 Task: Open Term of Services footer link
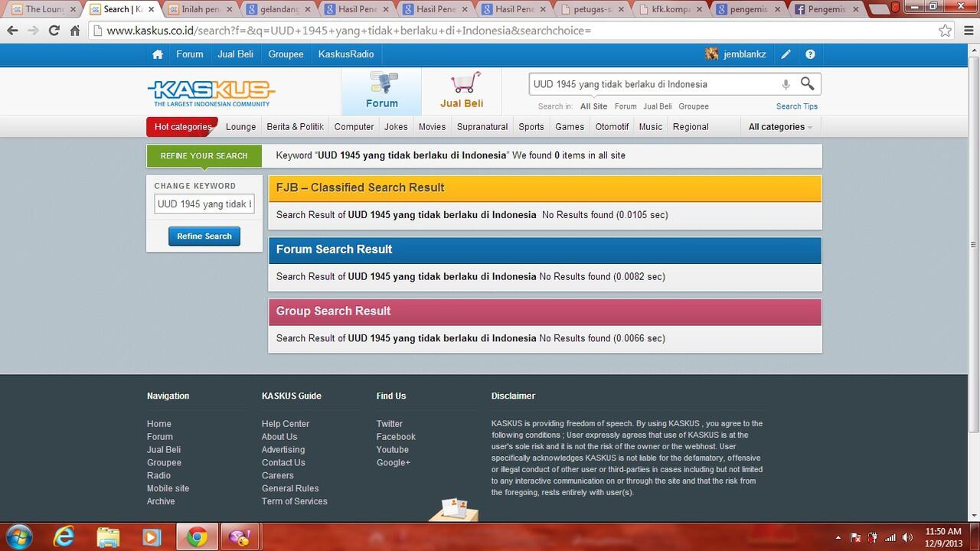(294, 501)
